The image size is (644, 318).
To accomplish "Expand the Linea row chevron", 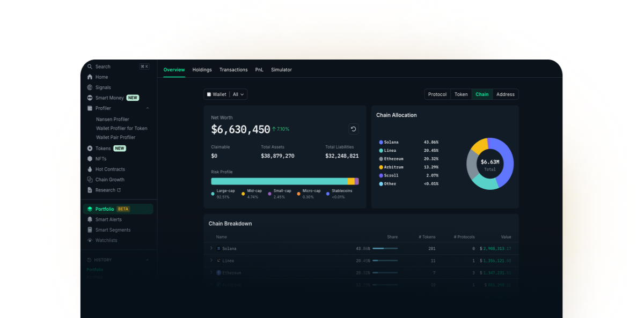I will pos(211,260).
